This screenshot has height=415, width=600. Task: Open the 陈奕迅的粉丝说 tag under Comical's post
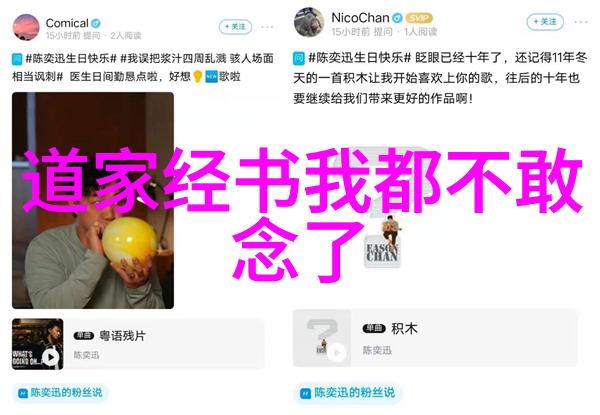coord(60,392)
